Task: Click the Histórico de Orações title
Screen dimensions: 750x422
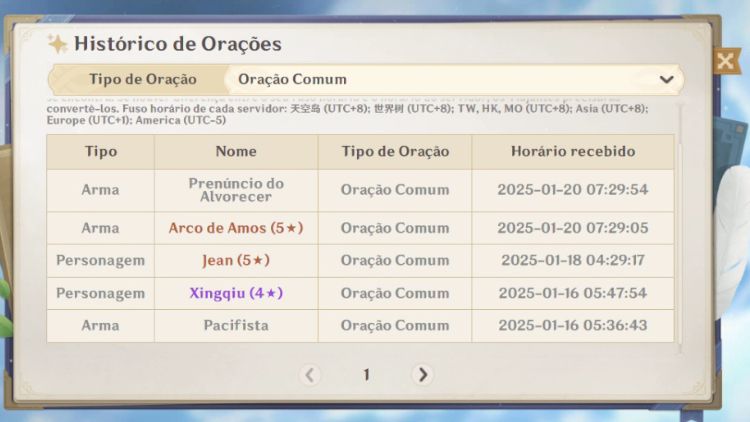Action: (x=178, y=44)
